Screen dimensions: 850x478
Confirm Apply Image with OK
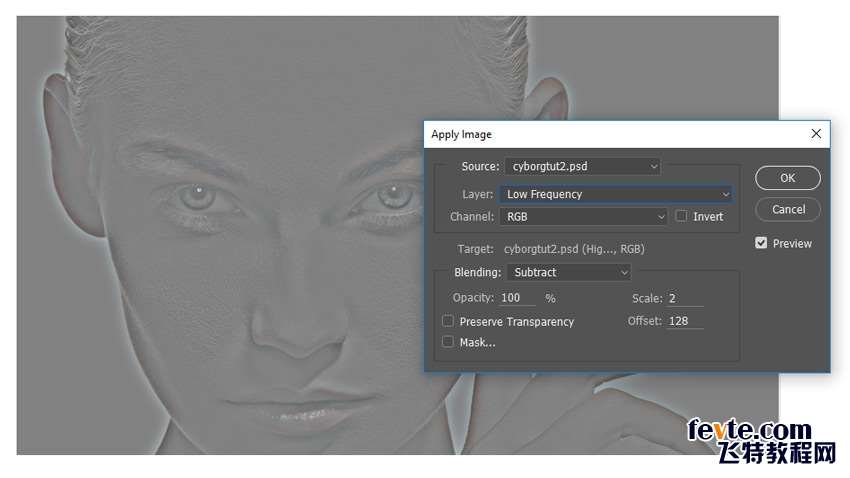click(x=788, y=178)
